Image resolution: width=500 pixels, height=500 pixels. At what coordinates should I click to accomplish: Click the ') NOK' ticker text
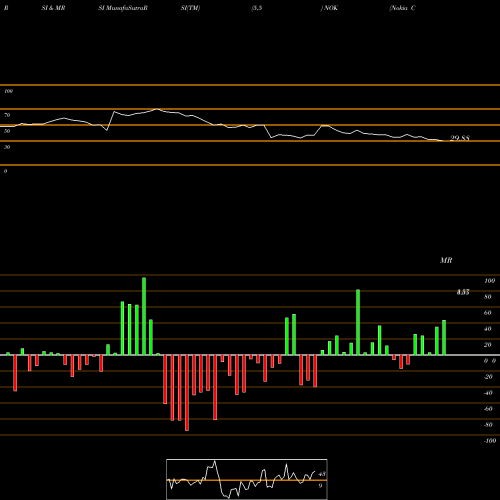tap(329, 8)
